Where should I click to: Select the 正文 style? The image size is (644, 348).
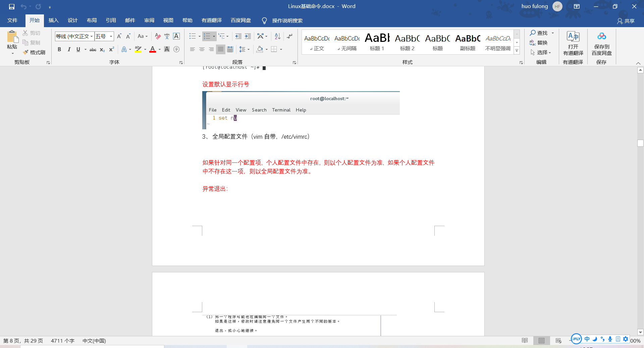317,42
